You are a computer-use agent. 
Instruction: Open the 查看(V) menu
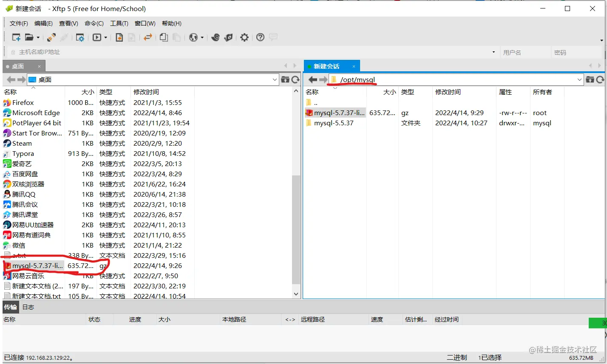click(x=68, y=23)
